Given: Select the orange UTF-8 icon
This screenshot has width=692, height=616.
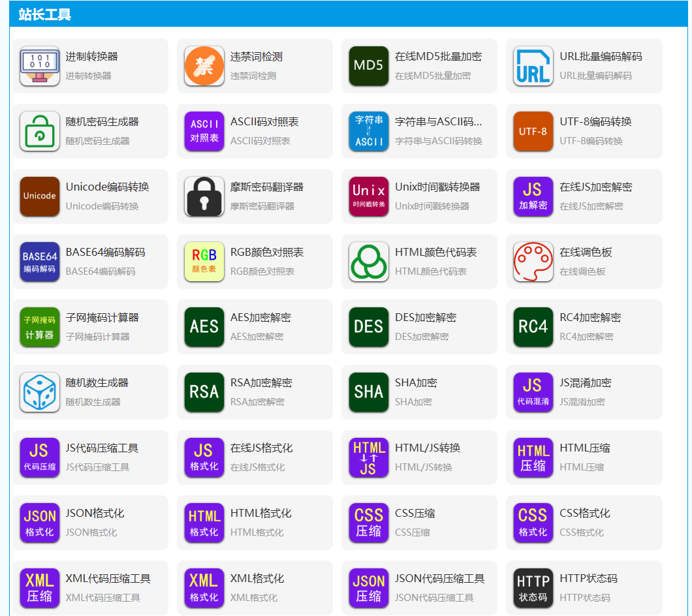Looking at the screenshot, I should pyautogui.click(x=533, y=131).
